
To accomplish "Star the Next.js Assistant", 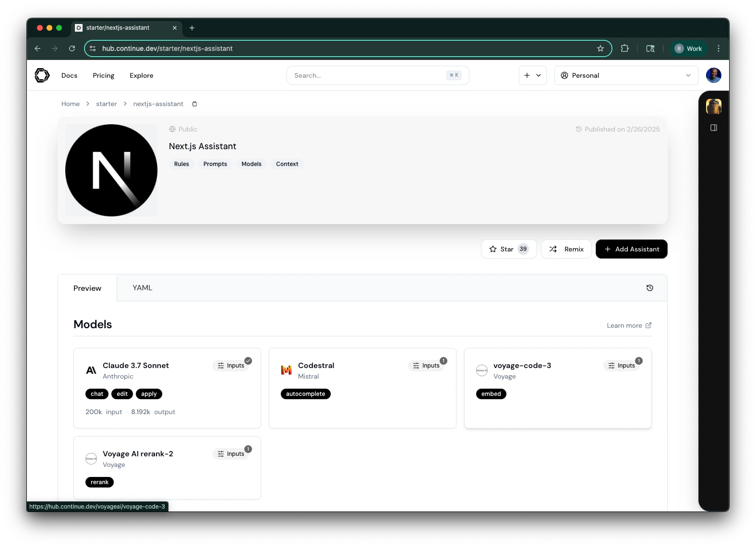I will point(509,249).
